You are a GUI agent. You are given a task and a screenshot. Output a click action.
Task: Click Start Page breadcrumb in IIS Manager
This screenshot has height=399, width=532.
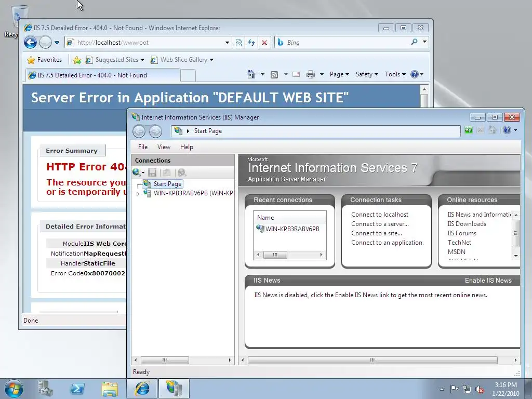(208, 131)
